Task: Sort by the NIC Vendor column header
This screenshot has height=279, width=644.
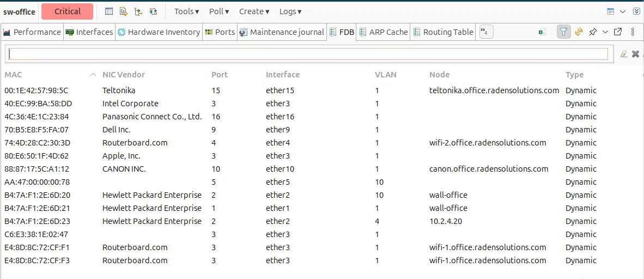Action: 123,75
